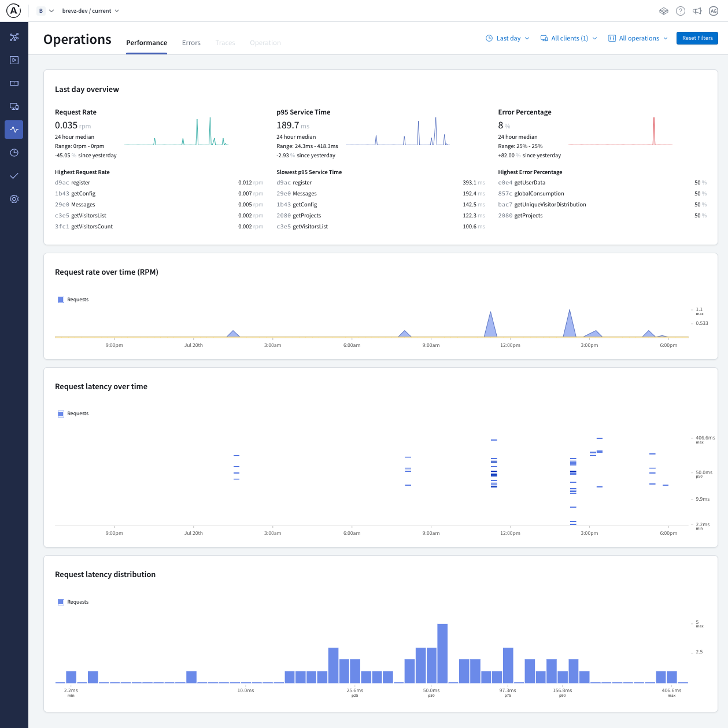Open the Explorer play icon in sidebar
The height and width of the screenshot is (728, 728).
click(x=14, y=60)
